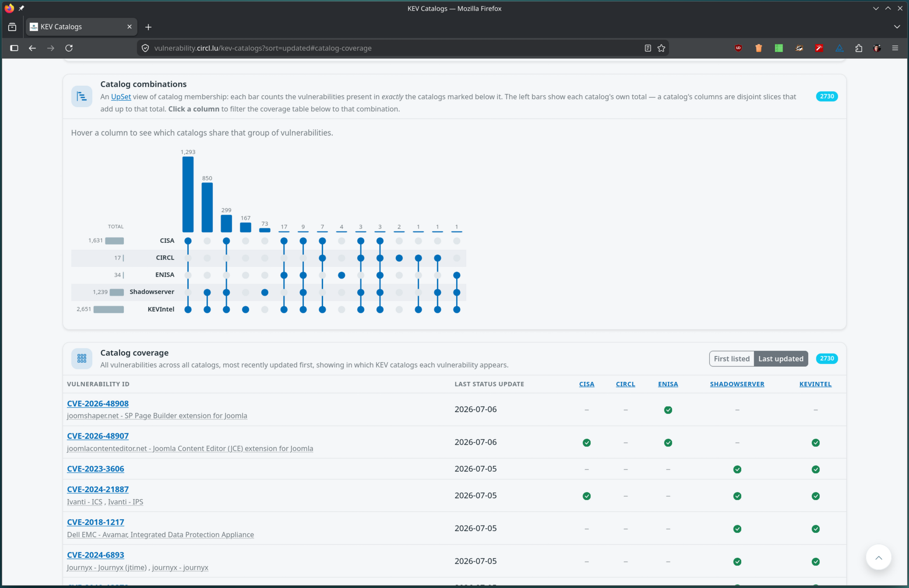Image resolution: width=909 pixels, height=588 pixels.
Task: Open the Firefox application menu
Action: [x=895, y=48]
